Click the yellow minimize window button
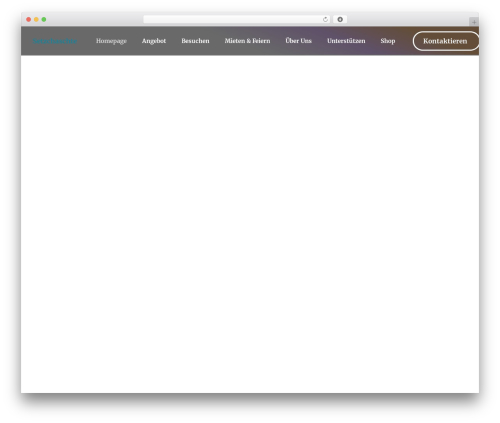Image resolution: width=500 pixels, height=423 pixels. [x=36, y=19]
